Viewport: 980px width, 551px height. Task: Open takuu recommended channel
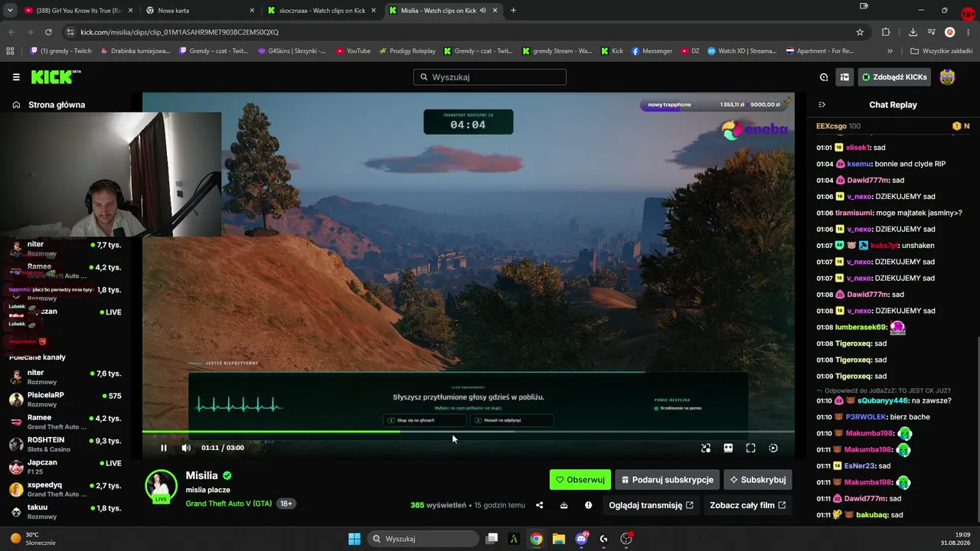[x=65, y=511]
